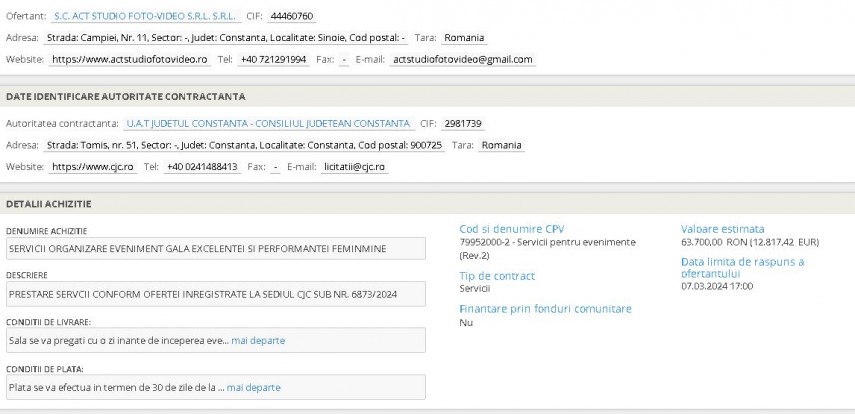Expand delivery conditions with 'mai departe'
The width and height of the screenshot is (855, 414).
tap(258, 340)
